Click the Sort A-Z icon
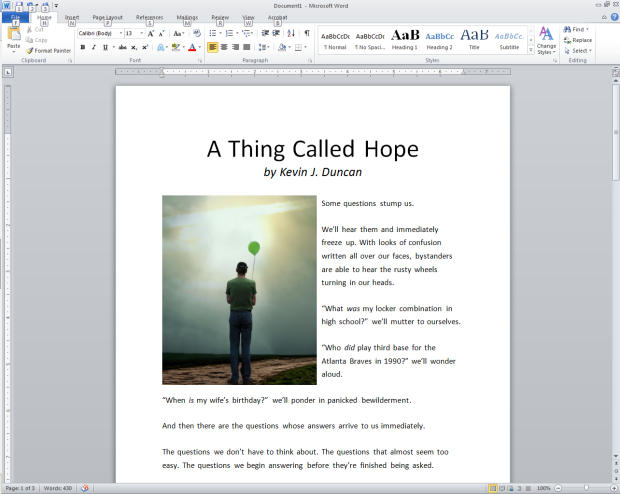 pyautogui.click(x=291, y=34)
